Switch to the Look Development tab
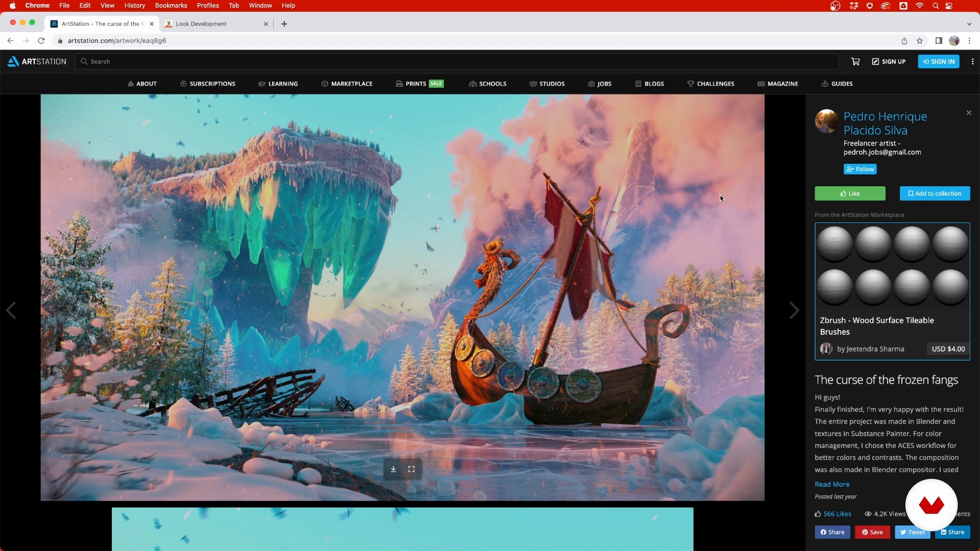The image size is (980, 551). click(216, 24)
